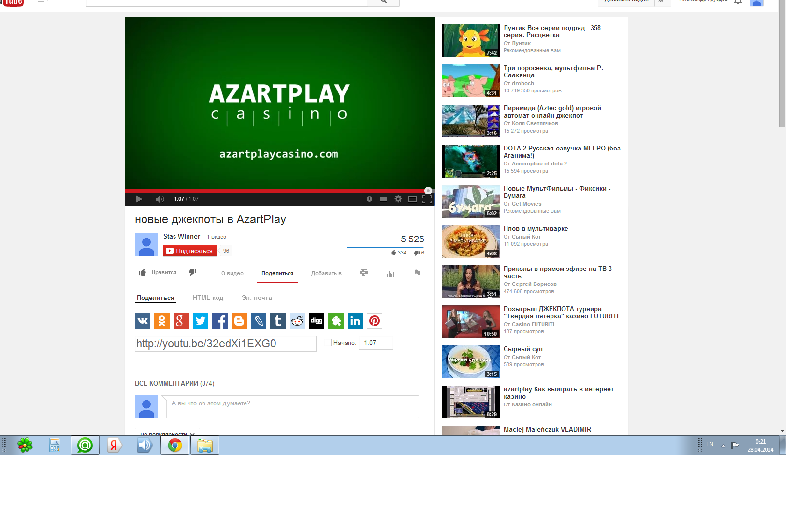Switch to the HTML-код tab
812x508 pixels.
(208, 298)
